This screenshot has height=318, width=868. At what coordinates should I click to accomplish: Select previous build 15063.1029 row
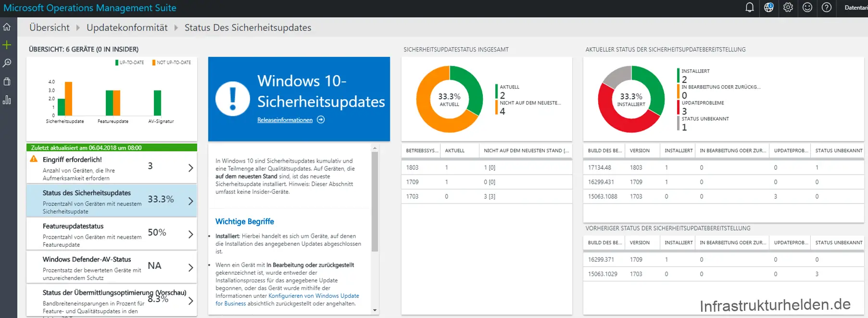click(723, 274)
